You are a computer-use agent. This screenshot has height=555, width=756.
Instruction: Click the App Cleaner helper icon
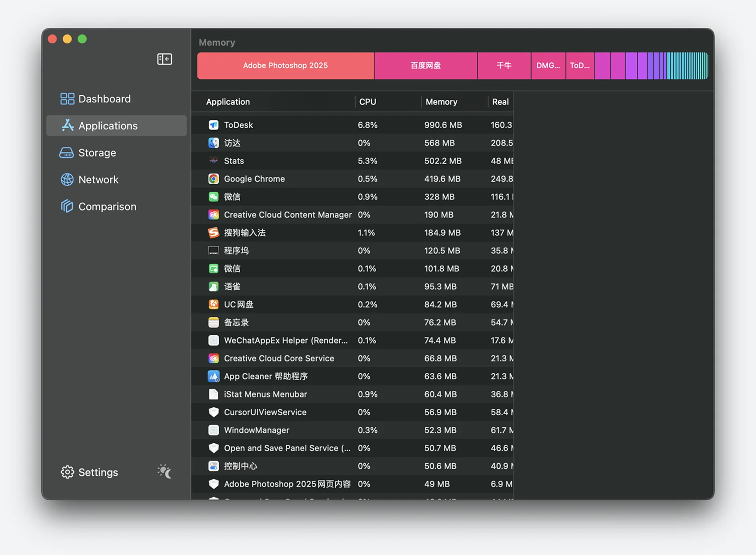pos(213,376)
